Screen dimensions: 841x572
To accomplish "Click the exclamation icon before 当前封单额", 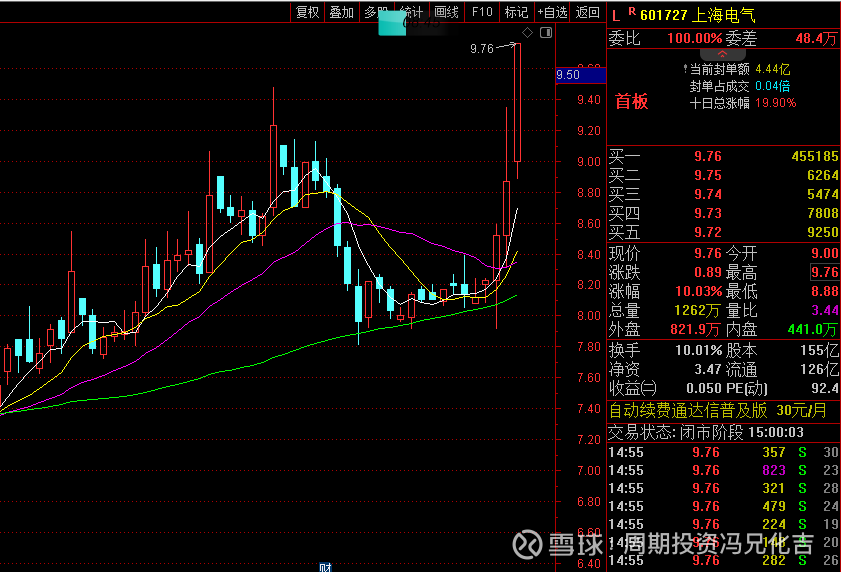I will [685, 69].
